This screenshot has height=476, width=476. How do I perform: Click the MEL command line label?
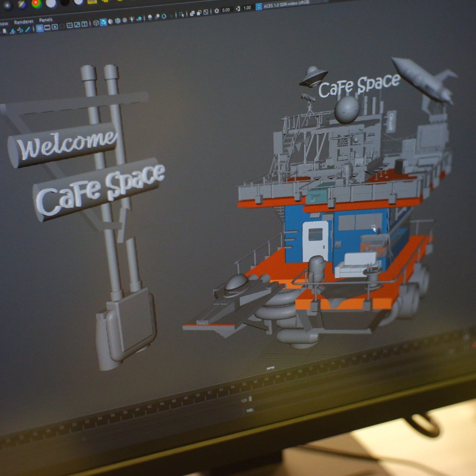250,410
